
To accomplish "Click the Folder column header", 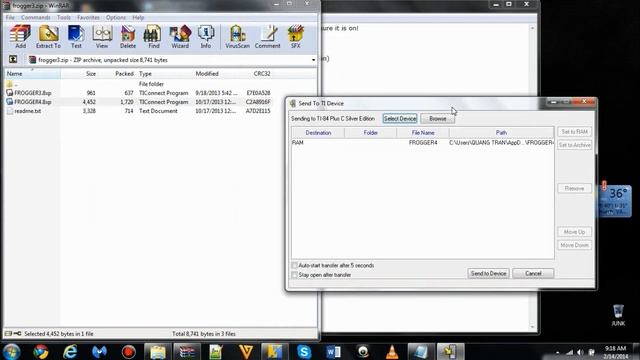I will pos(370,133).
